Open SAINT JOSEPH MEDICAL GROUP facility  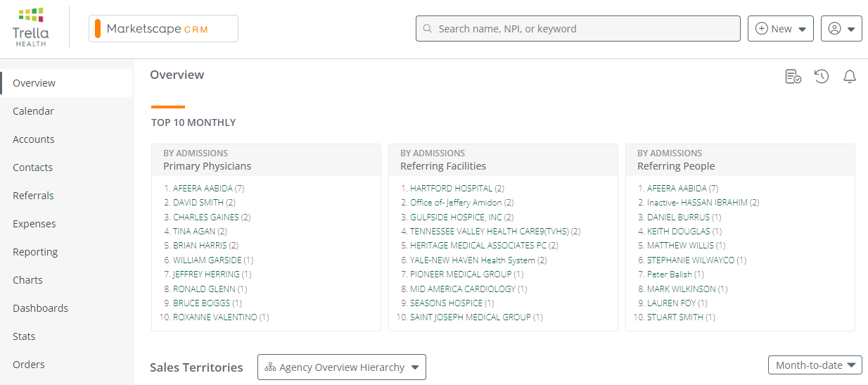pos(471,317)
